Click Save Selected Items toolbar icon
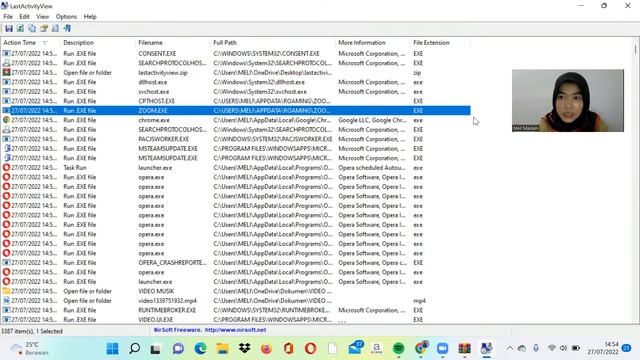 tap(9, 29)
